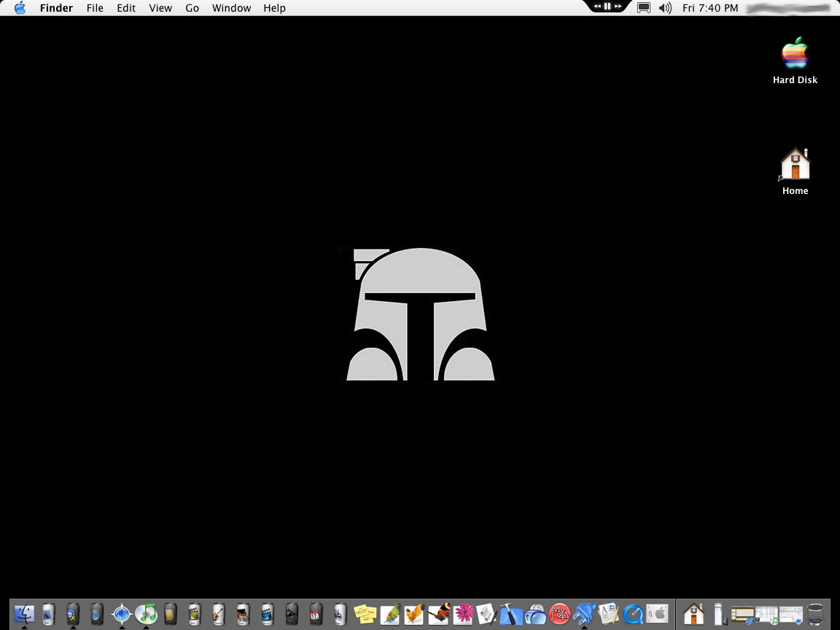Open the Hard Disk desktop icon
Viewport: 840px width, 630px height.
795,60
